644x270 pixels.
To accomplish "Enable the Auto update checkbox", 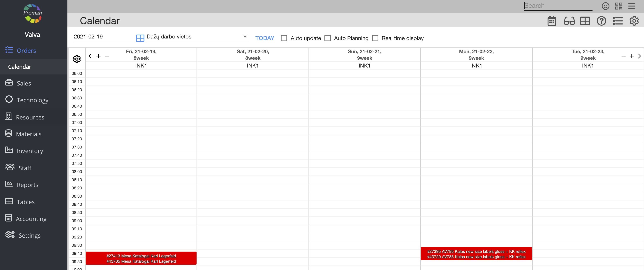I will [284, 38].
